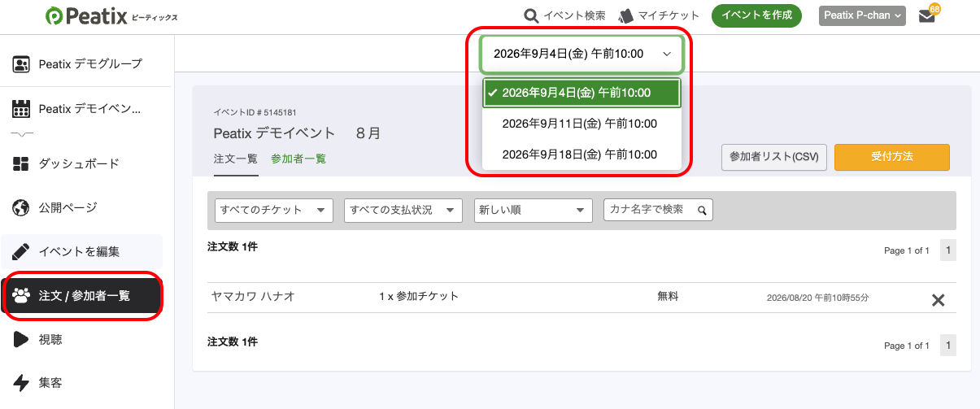The image size is (980, 409).
Task: Open 注文 / 参加者一覧 in sidebar
Action: 82,296
